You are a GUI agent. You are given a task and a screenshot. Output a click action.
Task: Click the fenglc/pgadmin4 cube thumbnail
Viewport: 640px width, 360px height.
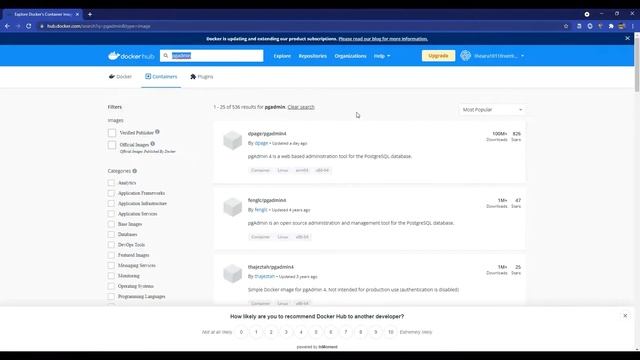click(x=233, y=207)
